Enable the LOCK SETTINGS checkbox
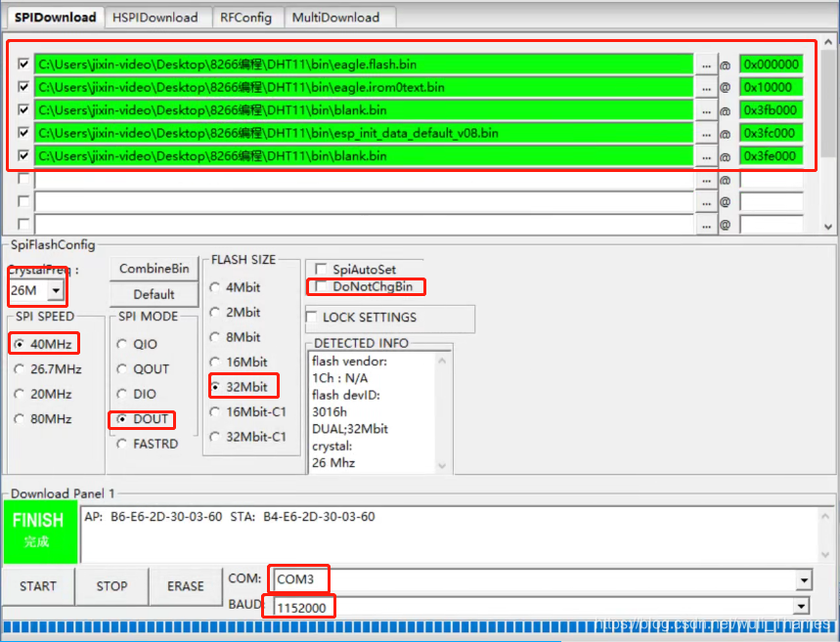Viewport: 840px width, 642px height. (x=312, y=317)
